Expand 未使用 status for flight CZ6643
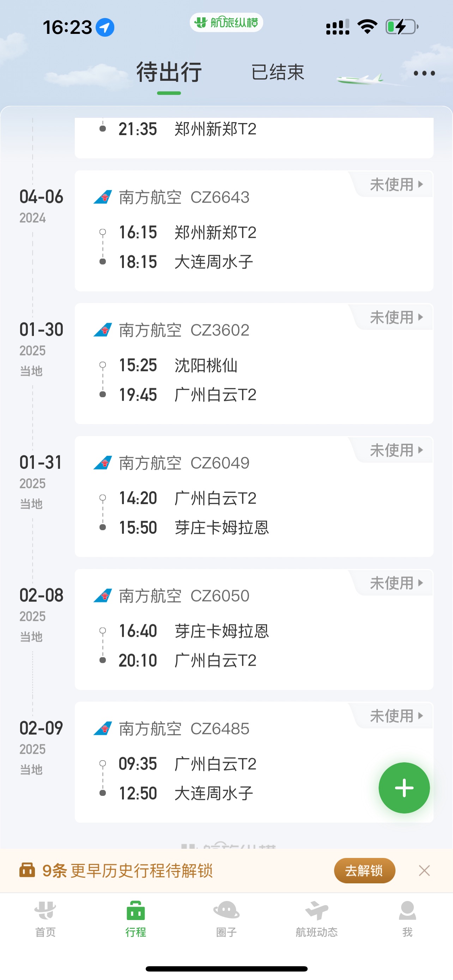This screenshot has width=453, height=980. pos(395,184)
